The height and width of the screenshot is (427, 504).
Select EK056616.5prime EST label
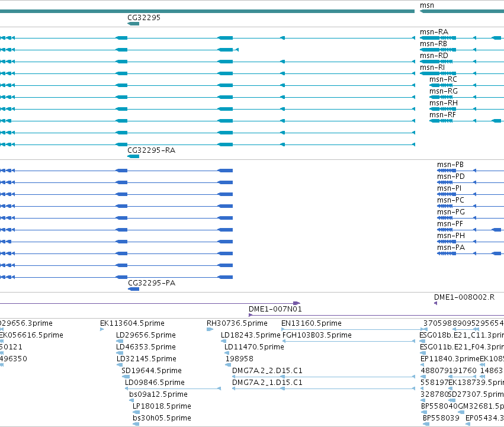[x=31, y=335]
